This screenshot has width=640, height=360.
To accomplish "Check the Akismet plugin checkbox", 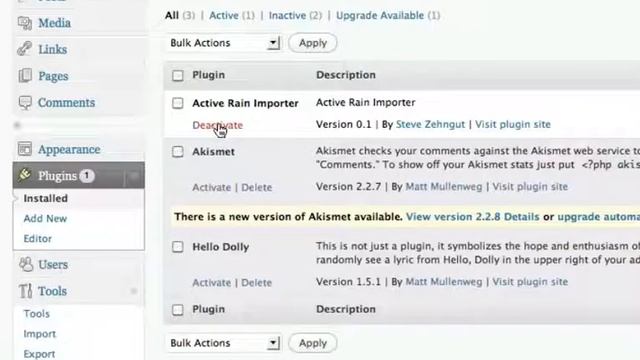I will coord(178,151).
